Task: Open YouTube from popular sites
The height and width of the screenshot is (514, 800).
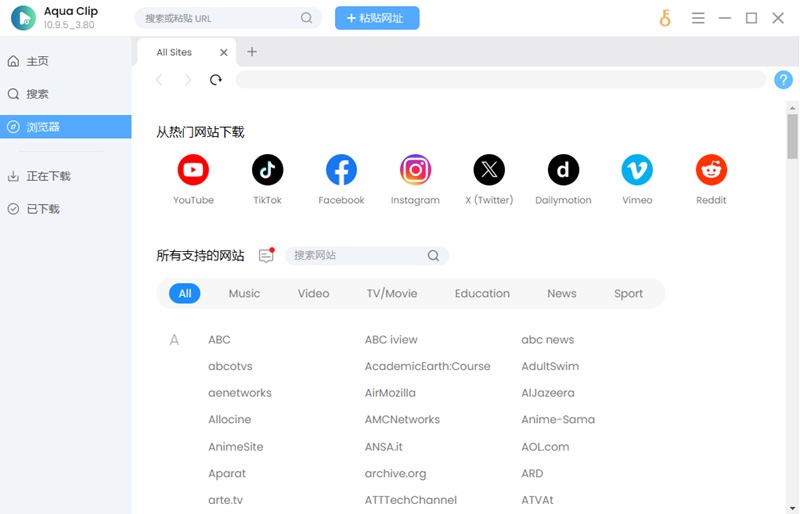Action: 193,170
